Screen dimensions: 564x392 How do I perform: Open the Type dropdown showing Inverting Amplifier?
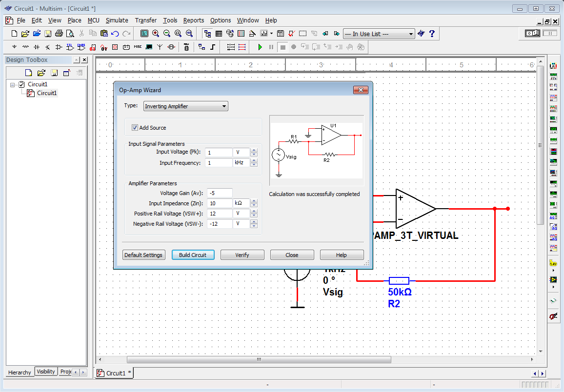[185, 106]
